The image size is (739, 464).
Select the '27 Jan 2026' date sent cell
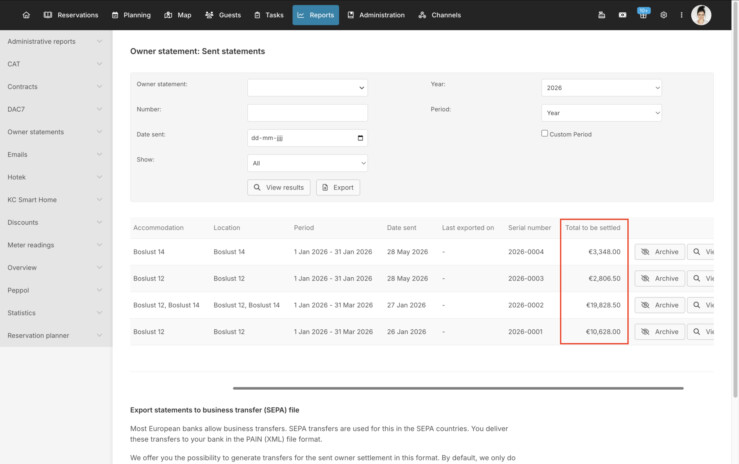[x=406, y=305]
